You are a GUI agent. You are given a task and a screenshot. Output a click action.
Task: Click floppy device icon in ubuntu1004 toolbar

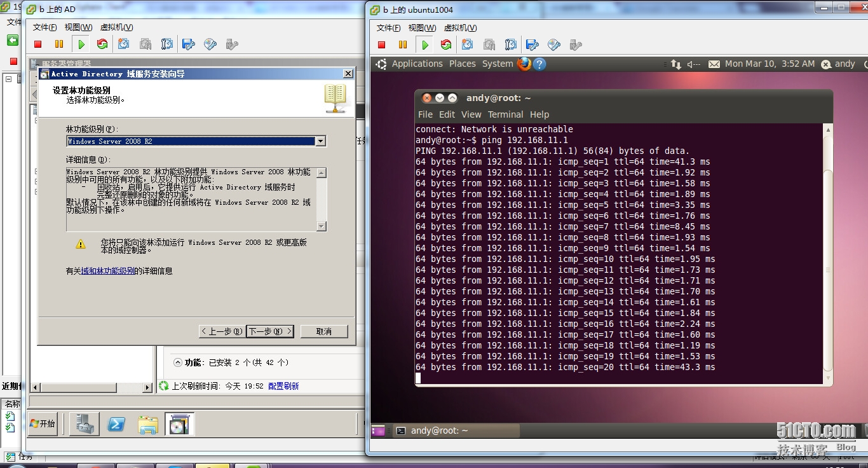[x=532, y=45]
